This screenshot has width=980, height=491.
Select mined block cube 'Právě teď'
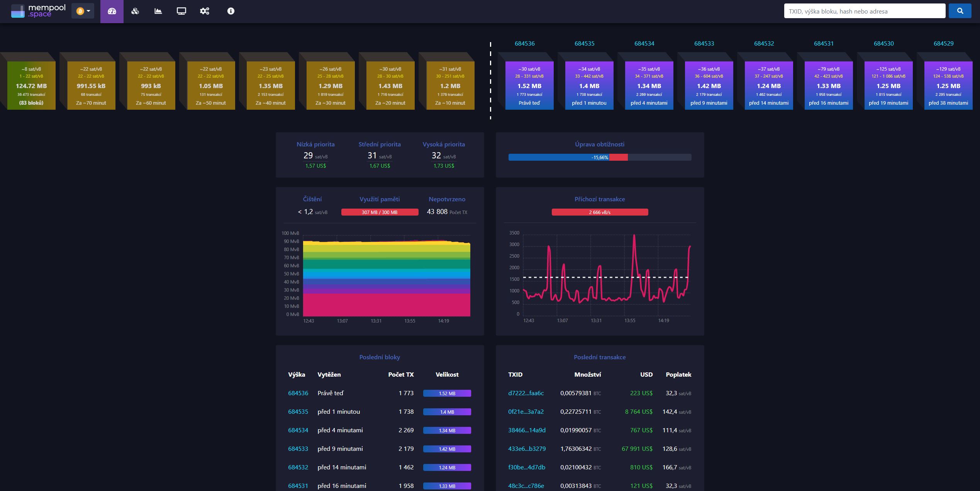click(x=529, y=85)
